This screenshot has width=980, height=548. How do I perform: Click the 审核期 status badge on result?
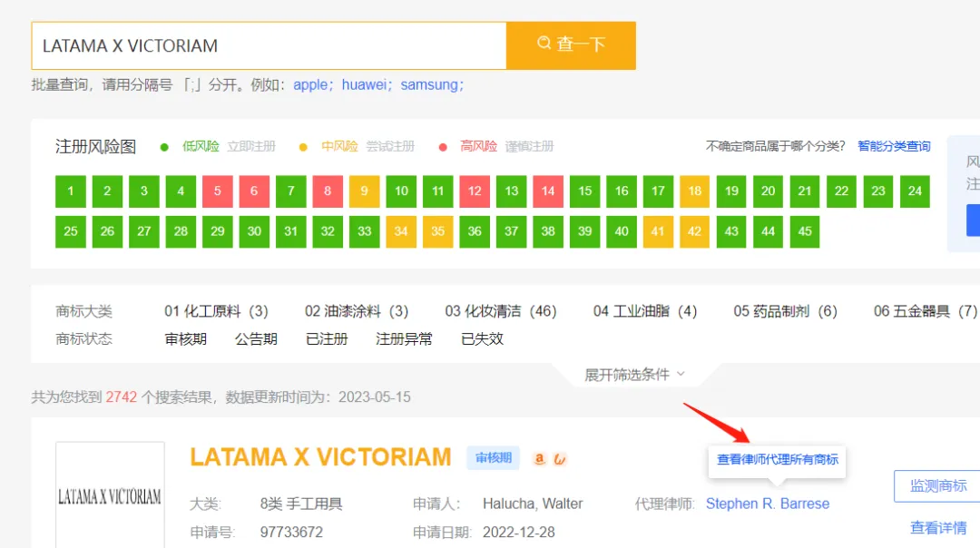[493, 458]
